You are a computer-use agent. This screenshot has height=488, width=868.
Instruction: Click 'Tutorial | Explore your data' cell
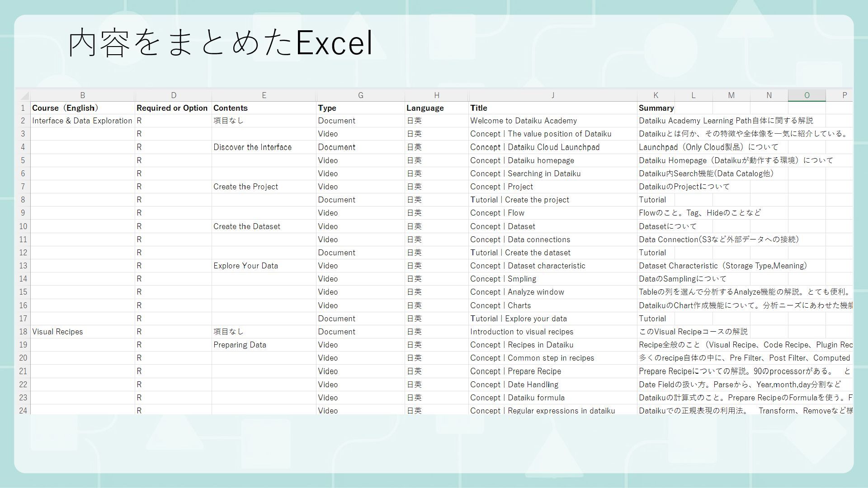tap(553, 319)
